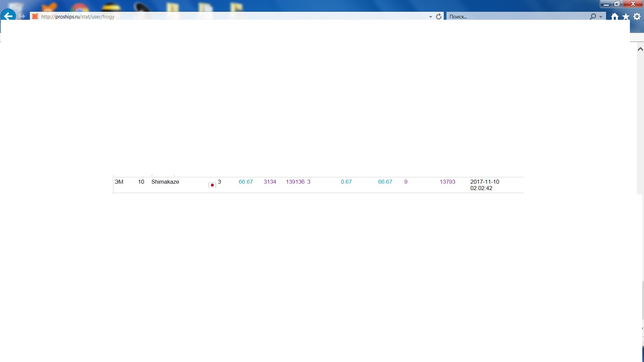Click the Japan flag icon

(x=212, y=185)
